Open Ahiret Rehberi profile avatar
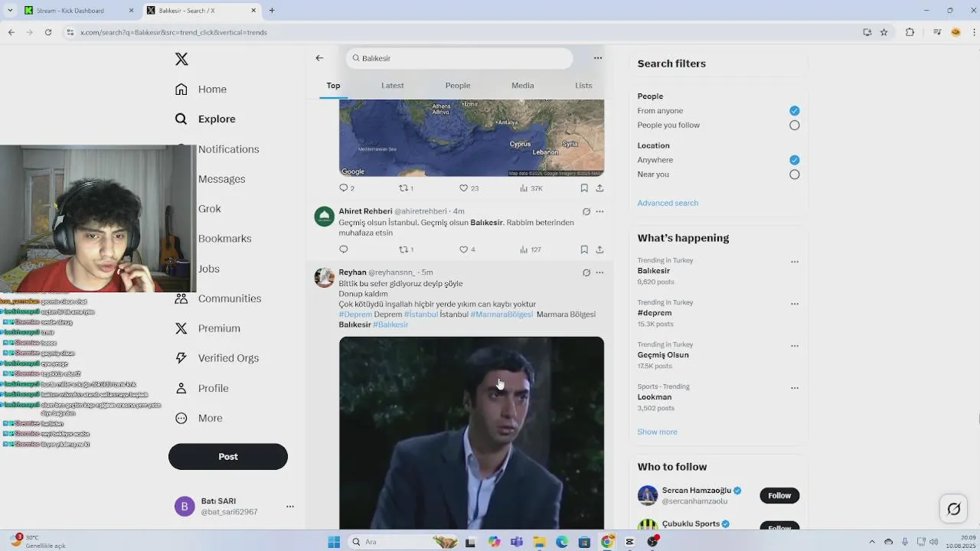Image resolution: width=980 pixels, height=551 pixels. click(x=325, y=217)
